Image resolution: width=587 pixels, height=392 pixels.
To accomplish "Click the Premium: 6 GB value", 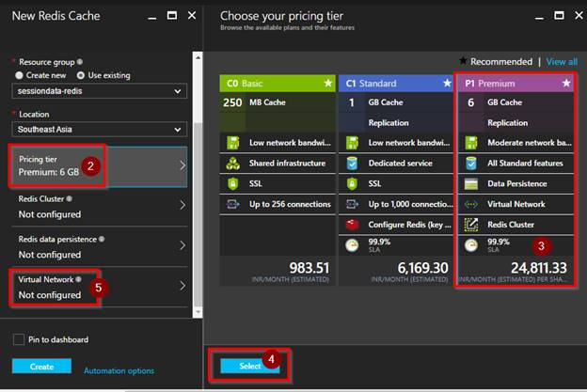I will click(49, 172).
